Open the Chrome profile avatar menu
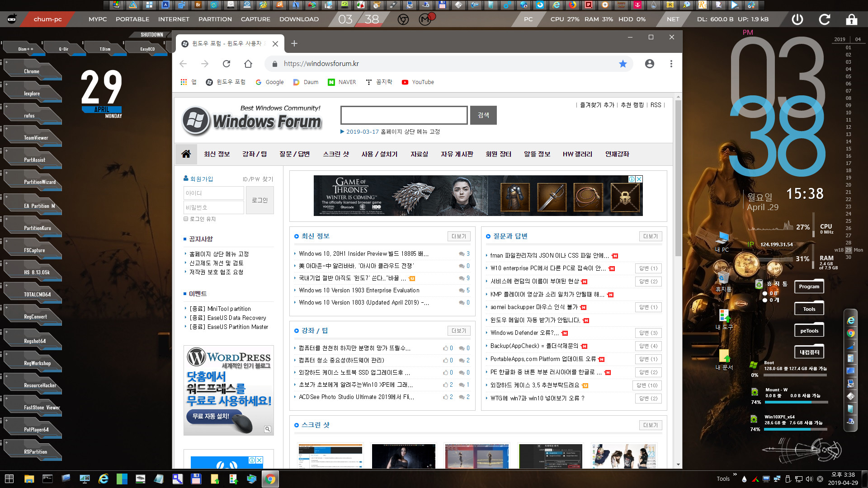868x488 pixels. pos(650,64)
